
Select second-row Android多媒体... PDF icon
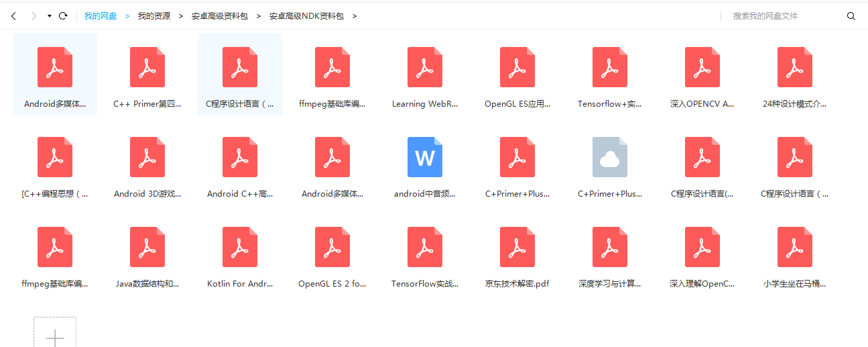332,157
